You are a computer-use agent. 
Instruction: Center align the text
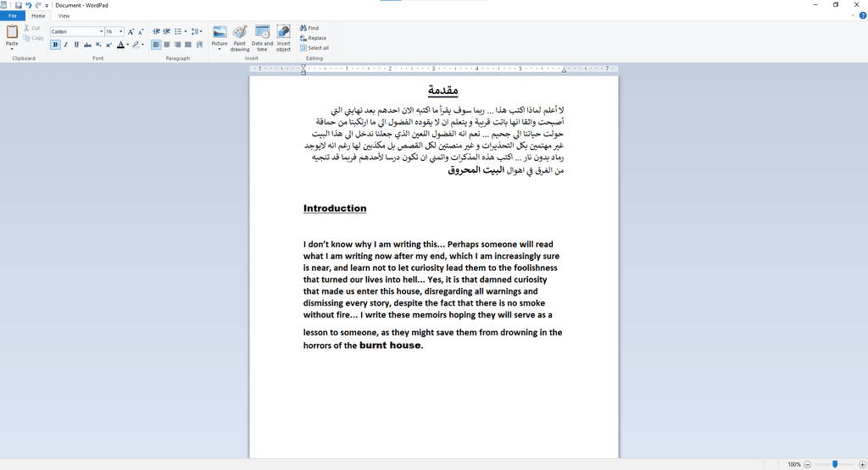tap(167, 45)
